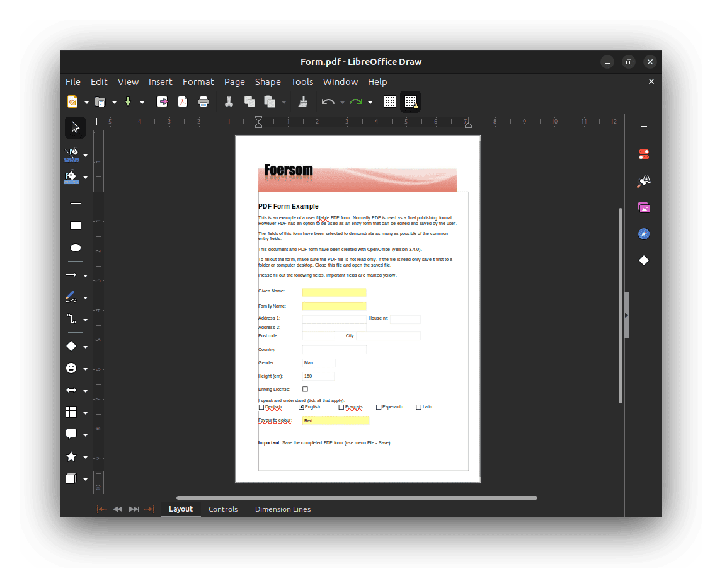722x588 pixels.
Task: Click the Fill Color bucket icon
Action: (x=71, y=177)
